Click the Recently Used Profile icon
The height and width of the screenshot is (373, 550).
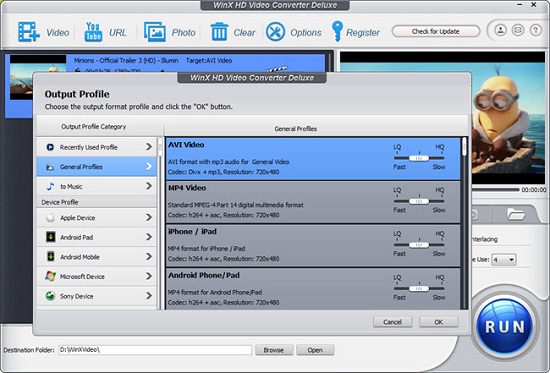pyautogui.click(x=50, y=147)
